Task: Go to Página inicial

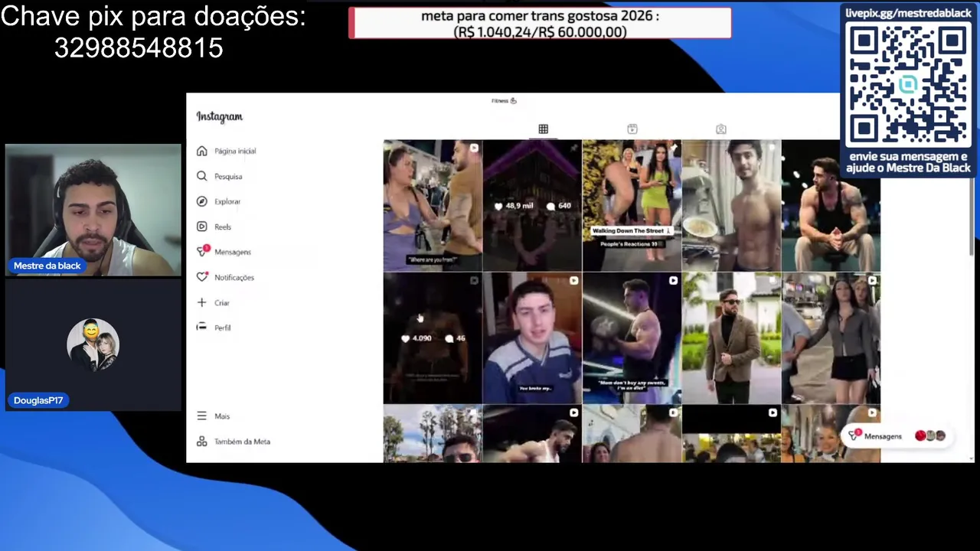Action: pyautogui.click(x=235, y=151)
